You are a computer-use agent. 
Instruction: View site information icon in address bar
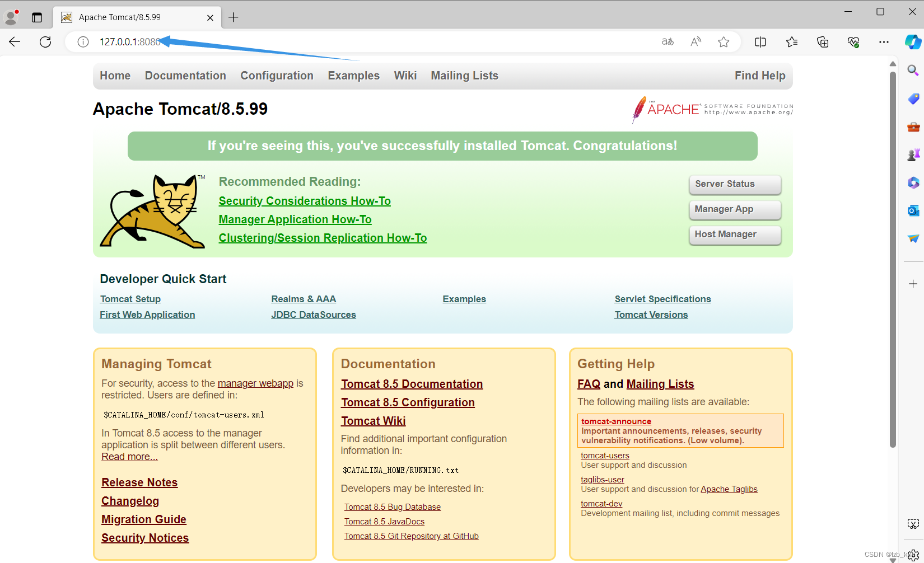[83, 42]
